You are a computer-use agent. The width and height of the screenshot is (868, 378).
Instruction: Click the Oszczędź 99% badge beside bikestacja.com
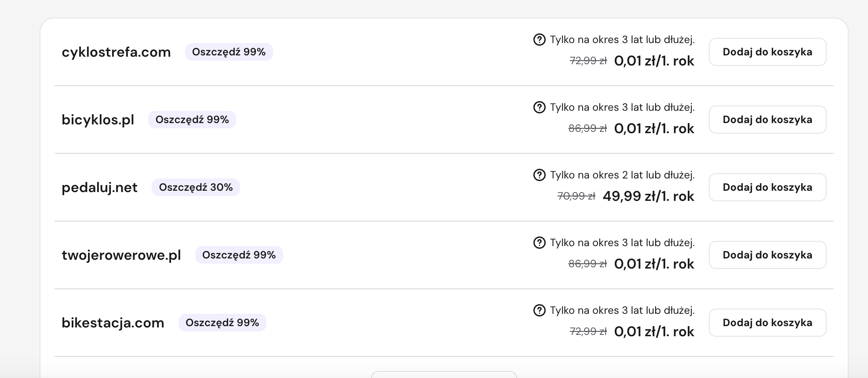tap(222, 323)
